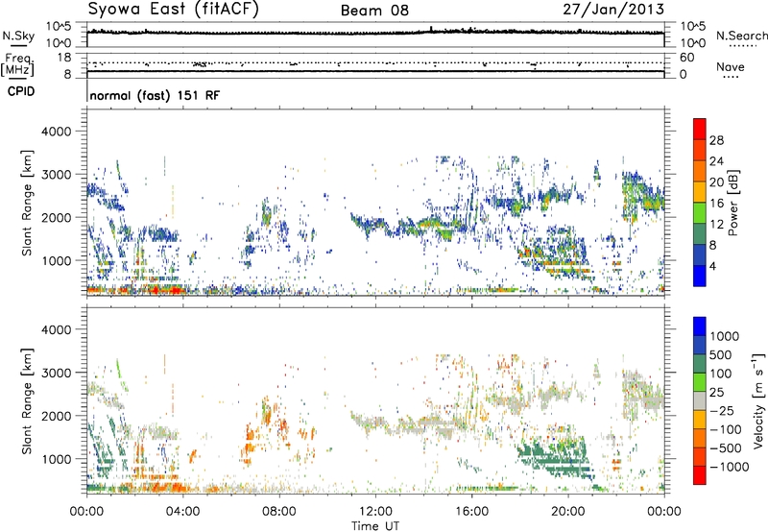Select the power panel "Slant Range [km]" label

coord(27,203)
